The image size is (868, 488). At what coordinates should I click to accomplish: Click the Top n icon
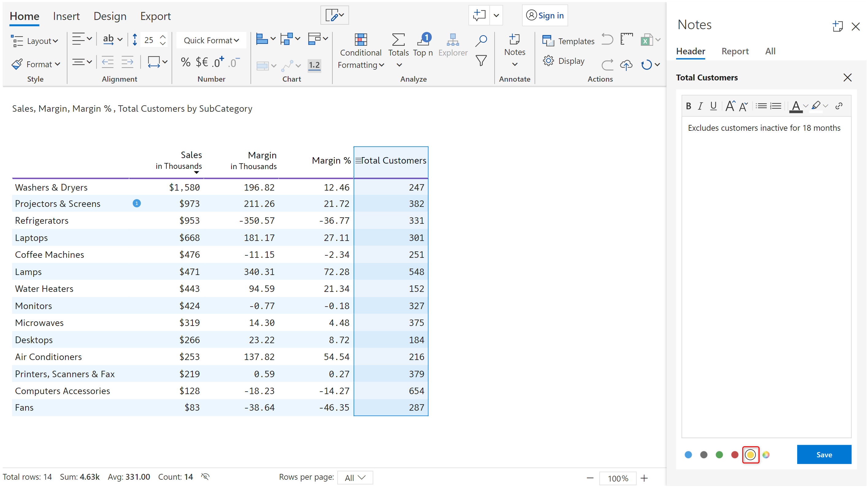tap(423, 40)
